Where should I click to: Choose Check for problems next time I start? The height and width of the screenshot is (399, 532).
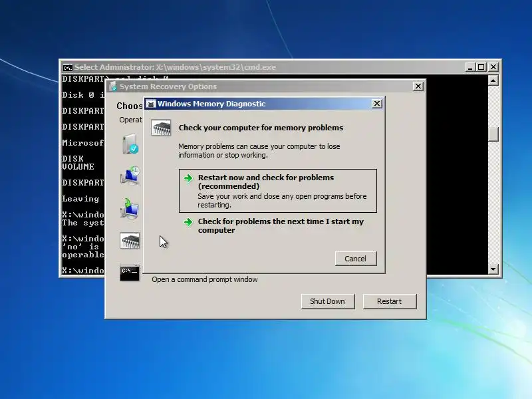coord(277,225)
